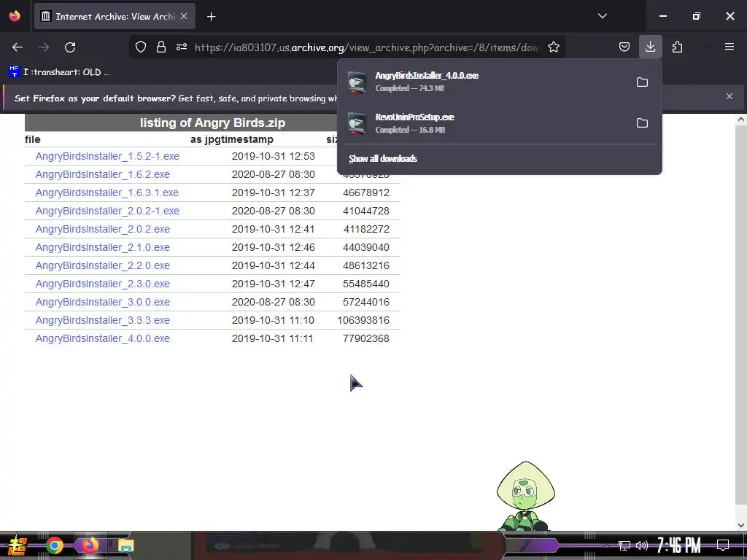Download AngryBirdsInstaller_3.0.0.exe
The width and height of the screenshot is (747, 560).
[102, 302]
